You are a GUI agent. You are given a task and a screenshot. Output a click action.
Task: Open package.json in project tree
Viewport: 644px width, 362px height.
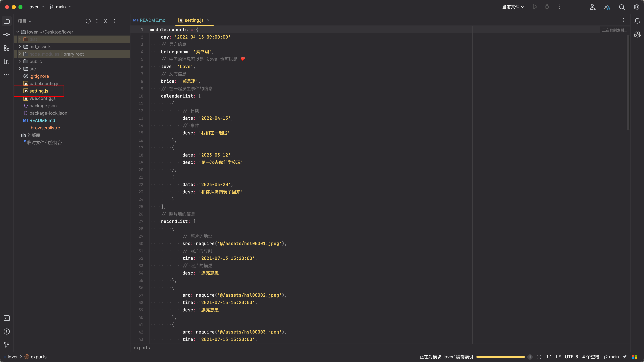(43, 106)
